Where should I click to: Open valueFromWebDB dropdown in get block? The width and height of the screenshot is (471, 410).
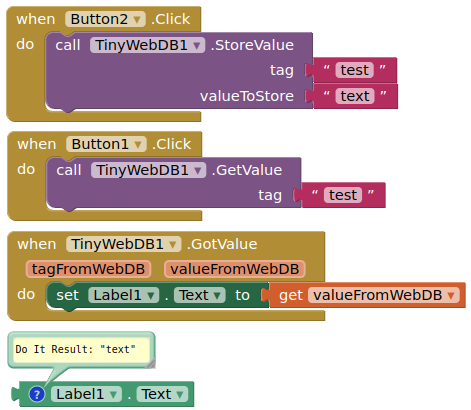[384, 295]
